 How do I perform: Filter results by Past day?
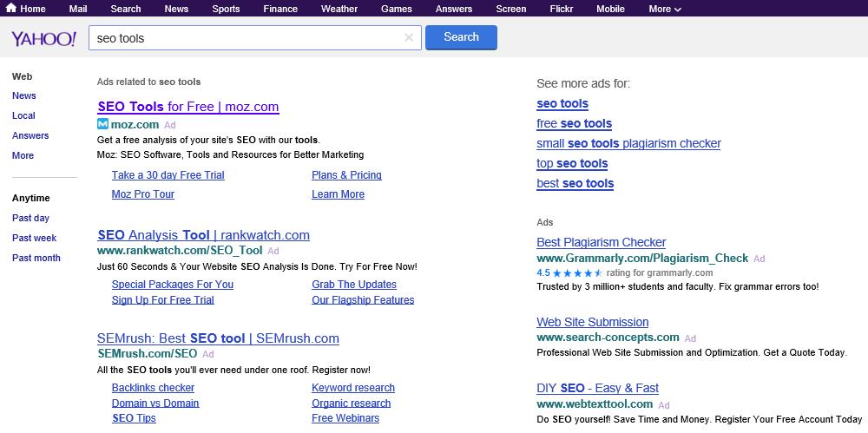pyautogui.click(x=30, y=218)
